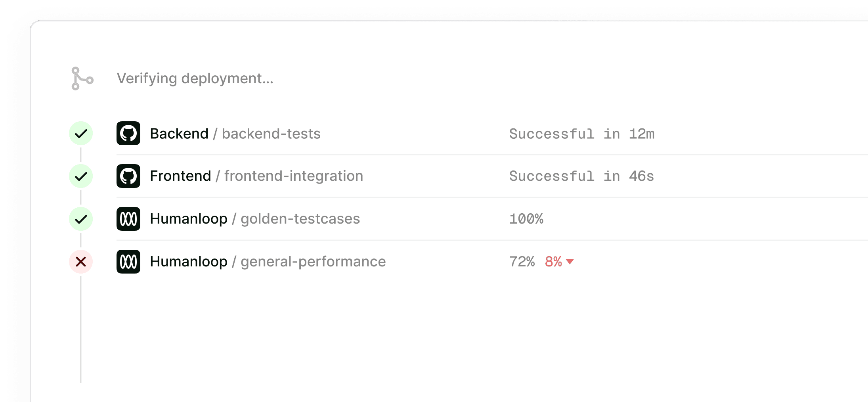Click the Humanloop logo beside general-performance

click(x=128, y=261)
